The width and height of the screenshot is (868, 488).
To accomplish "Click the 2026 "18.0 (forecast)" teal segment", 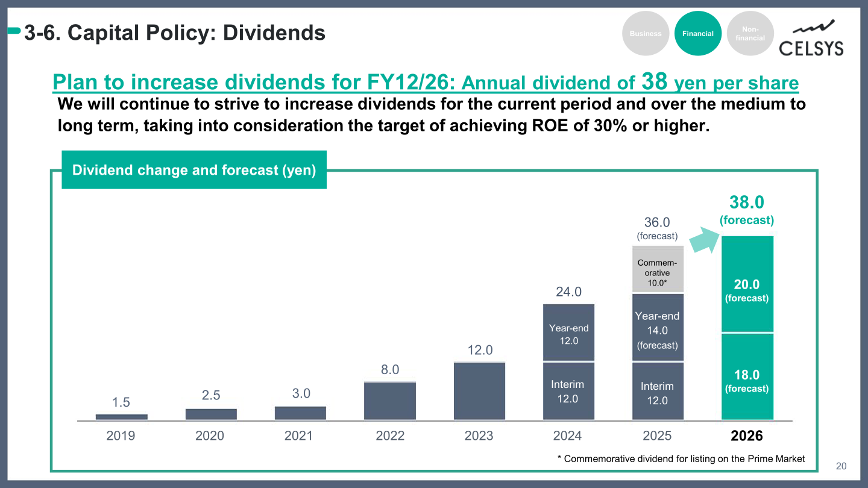I will coord(747,377).
